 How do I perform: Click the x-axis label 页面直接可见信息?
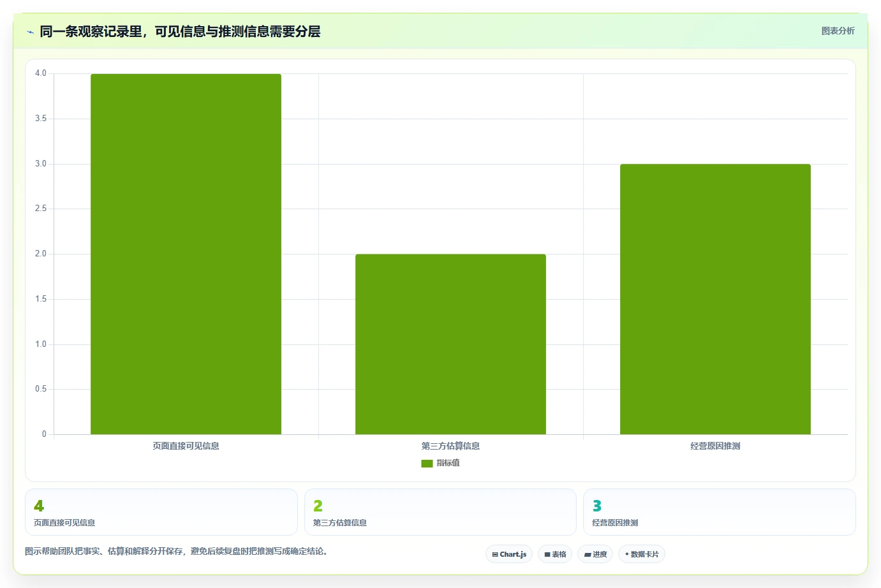(x=186, y=446)
